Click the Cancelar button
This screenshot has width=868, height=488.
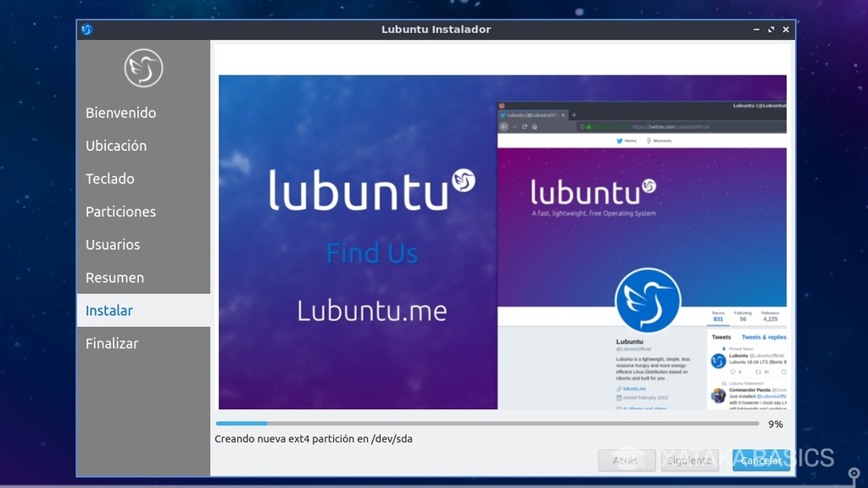(761, 460)
